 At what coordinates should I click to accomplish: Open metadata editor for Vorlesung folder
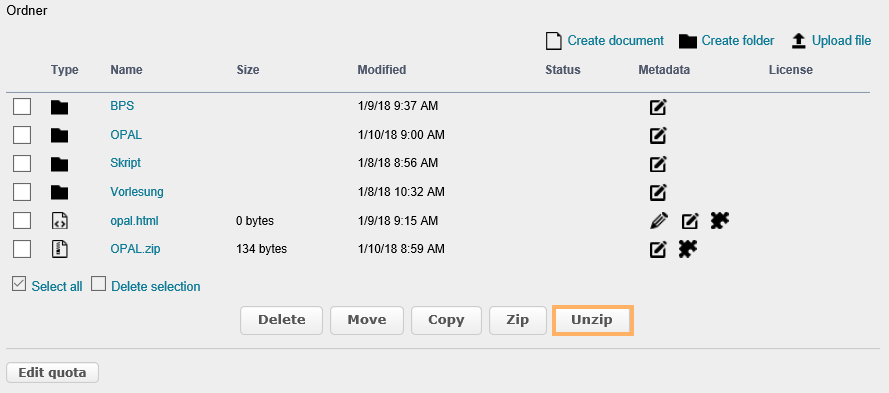coord(658,192)
